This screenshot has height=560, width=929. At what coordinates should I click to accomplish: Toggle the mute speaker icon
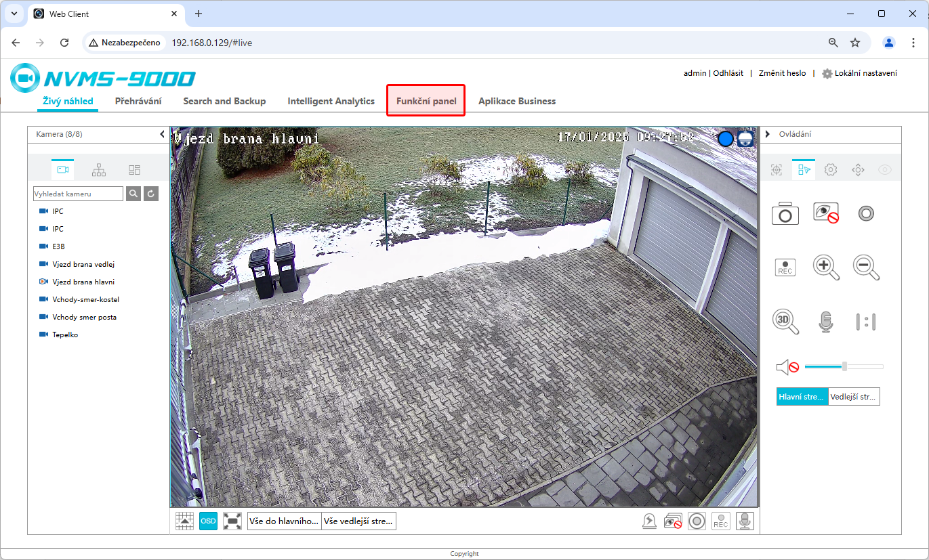787,367
